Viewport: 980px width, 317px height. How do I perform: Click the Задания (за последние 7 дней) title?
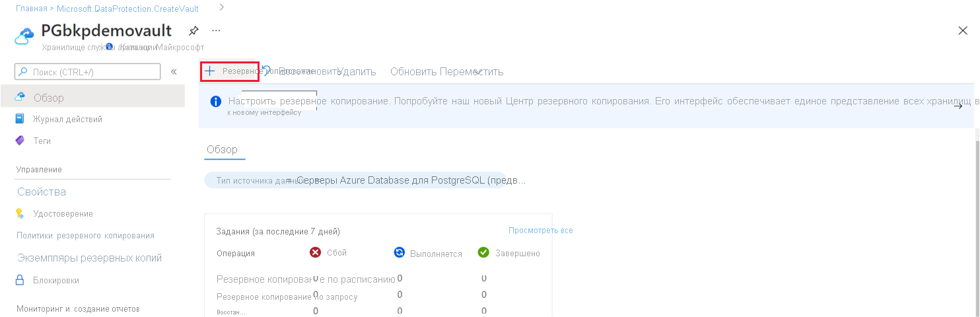click(278, 231)
